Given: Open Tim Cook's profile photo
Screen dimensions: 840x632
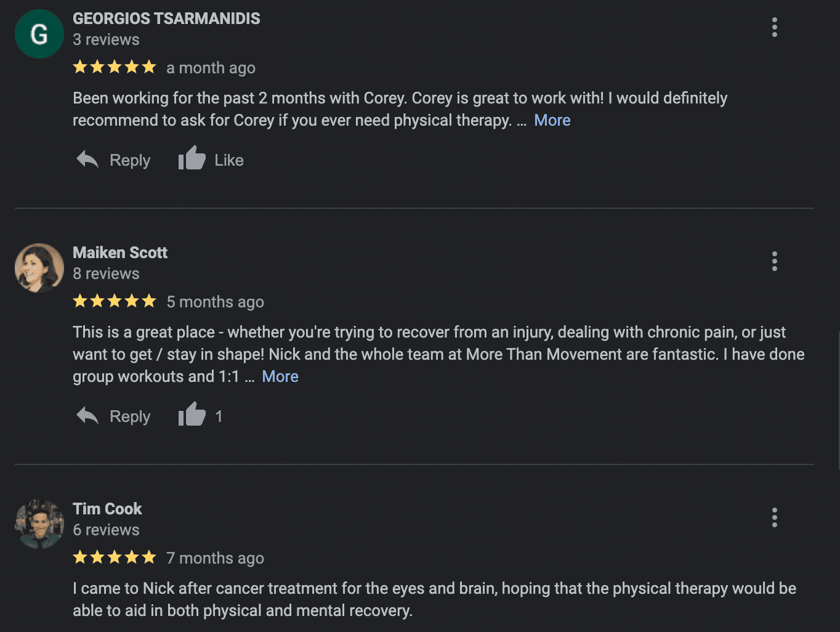Looking at the screenshot, I should (39, 524).
